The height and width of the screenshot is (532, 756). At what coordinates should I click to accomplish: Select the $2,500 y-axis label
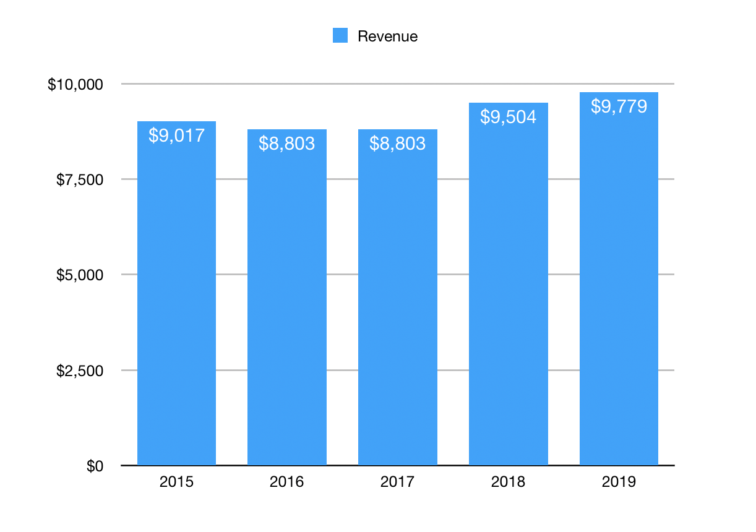(79, 371)
